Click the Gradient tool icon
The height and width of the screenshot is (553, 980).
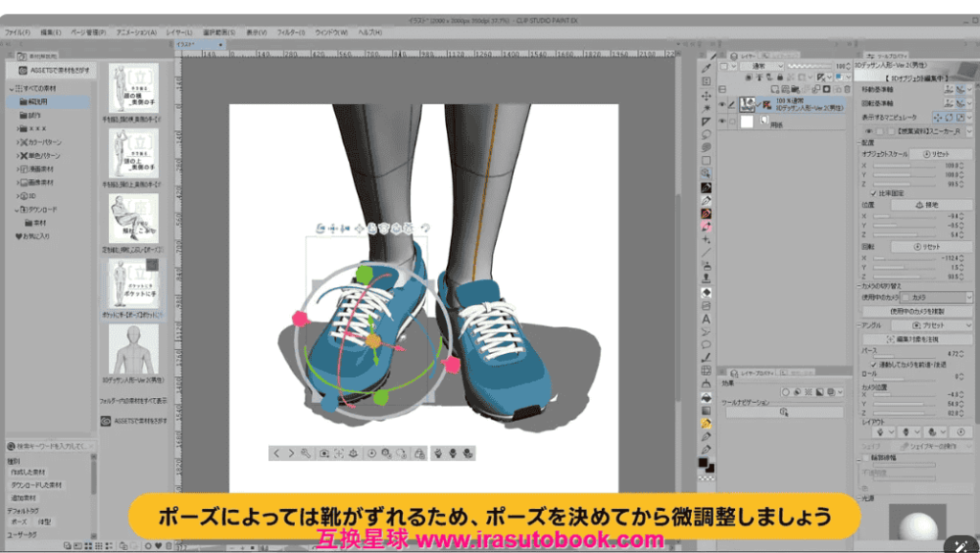[x=706, y=304]
